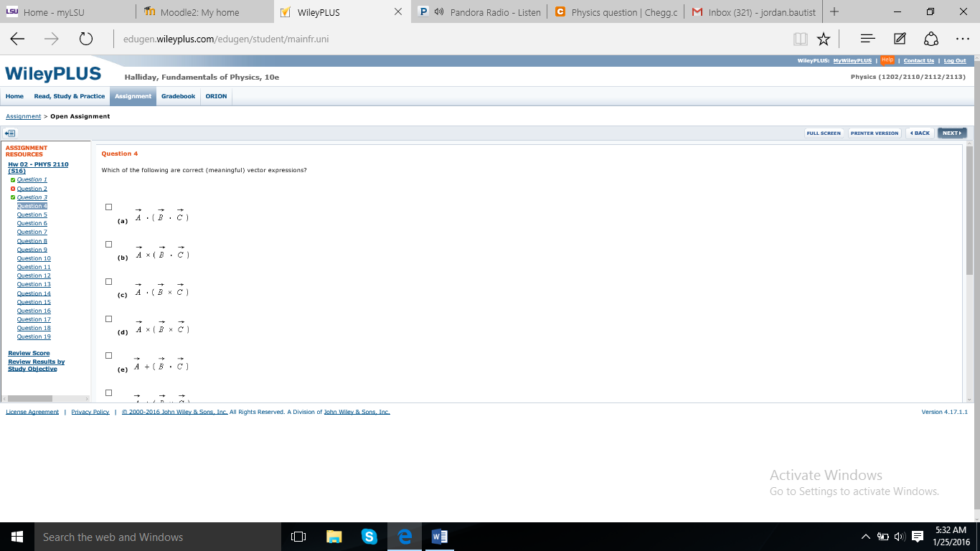Image resolution: width=980 pixels, height=551 pixels.
Task: Check option (d) checkbox
Action: tap(109, 319)
